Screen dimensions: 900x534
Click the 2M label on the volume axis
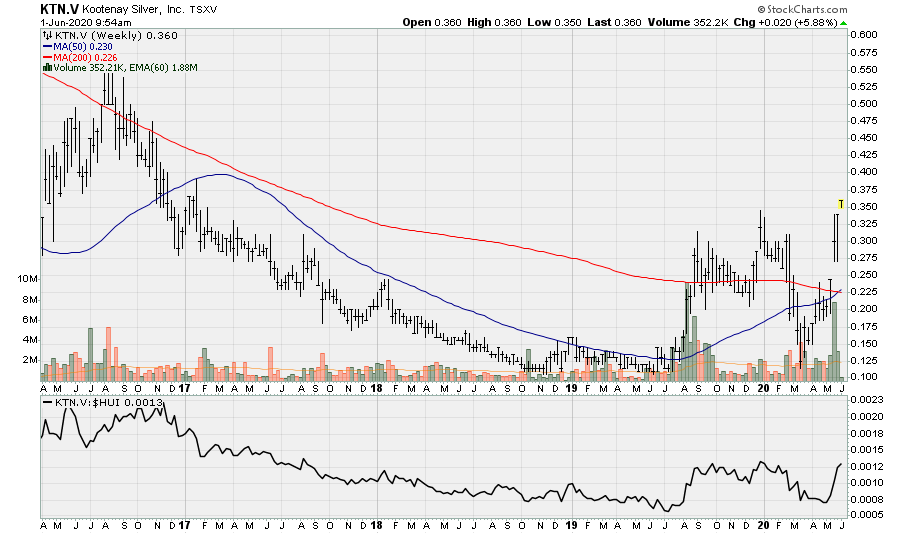tap(30, 360)
